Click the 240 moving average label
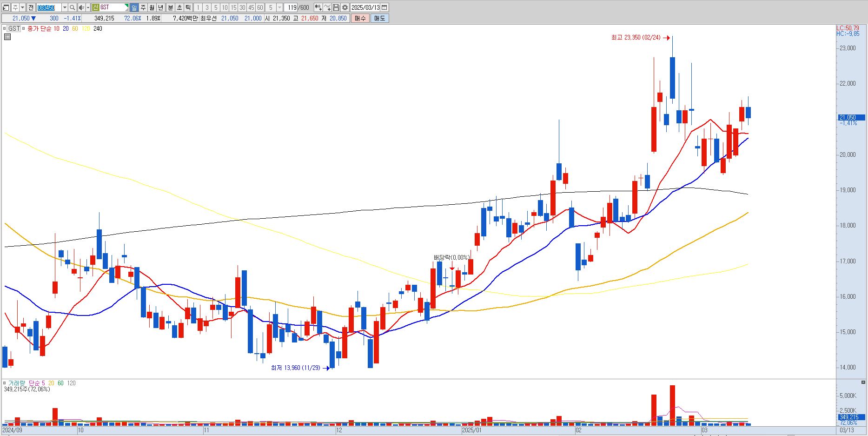This screenshot has width=868, height=436. 98,28
